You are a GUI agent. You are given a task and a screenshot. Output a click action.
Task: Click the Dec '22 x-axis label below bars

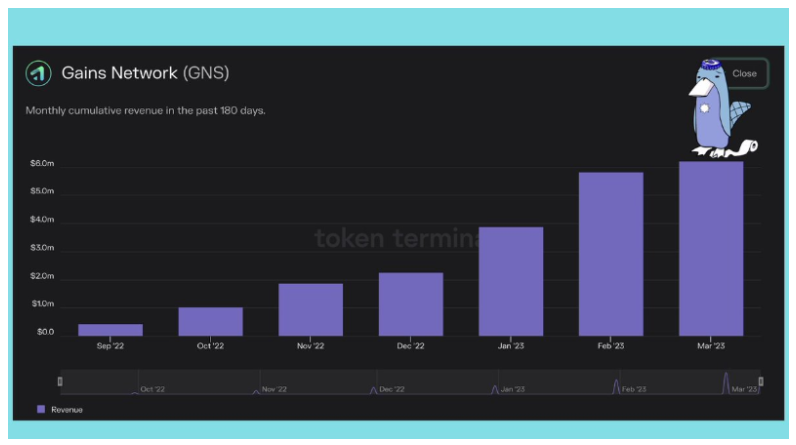coord(410,346)
